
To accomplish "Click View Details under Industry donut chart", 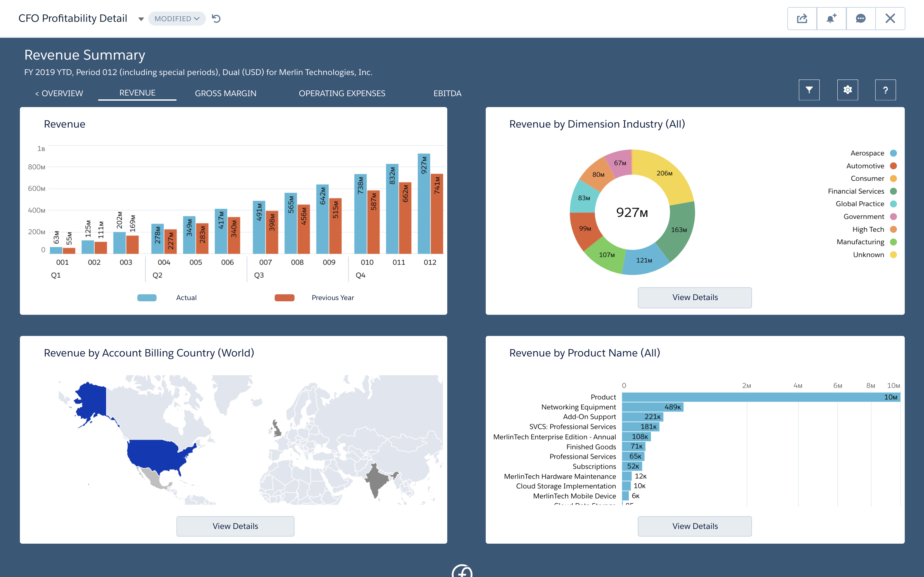I will pos(695,297).
